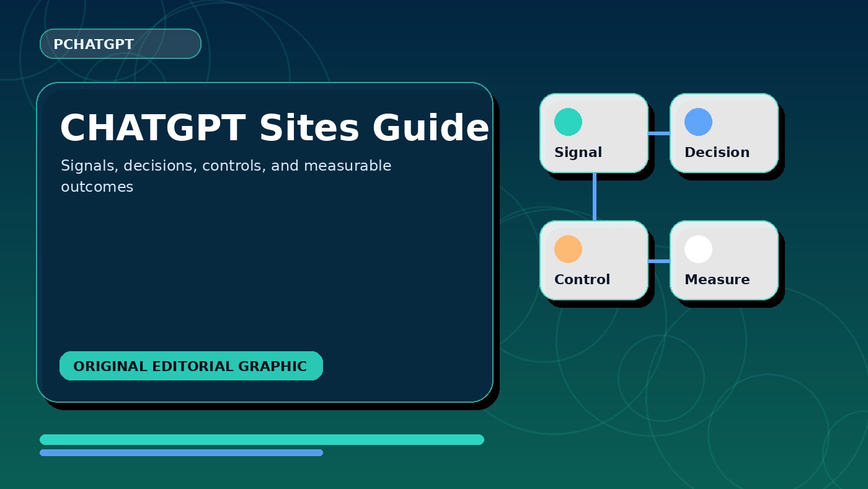Click the subtitle starting "Signals, decisions, controls"
The width and height of the screenshot is (868, 489).
[x=226, y=176]
